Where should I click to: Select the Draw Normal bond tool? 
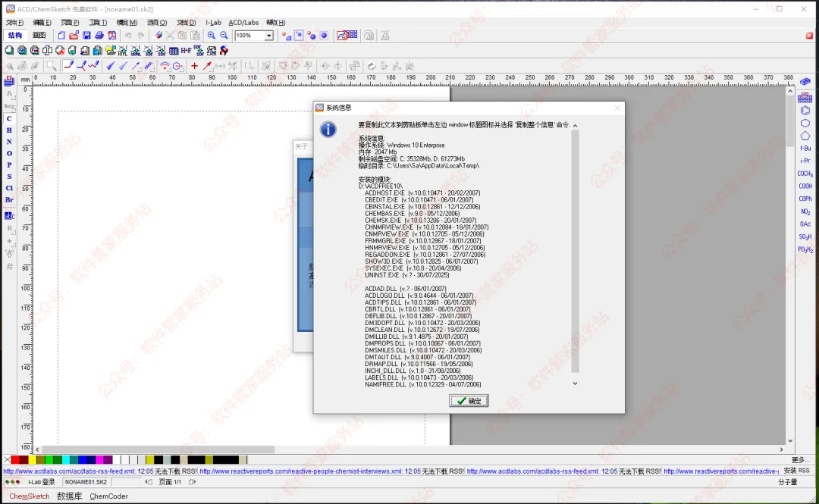(x=68, y=66)
